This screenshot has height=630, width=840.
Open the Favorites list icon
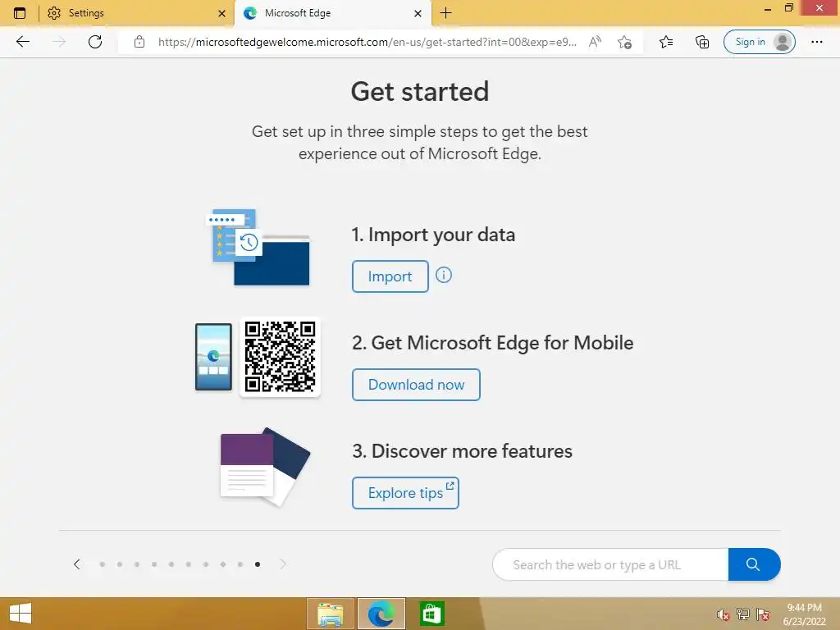coord(666,42)
